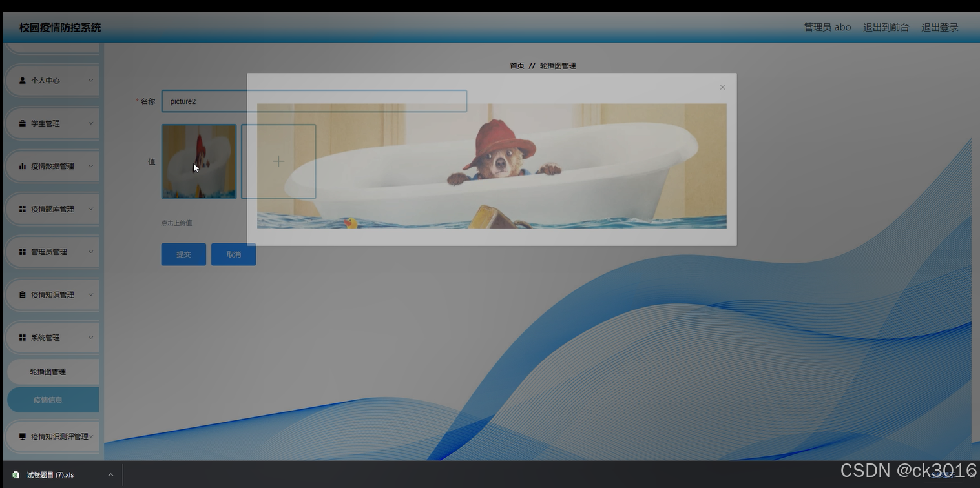Expand the 疫情题库管理 menu chevron
The height and width of the screenshot is (488, 980).
(90, 209)
